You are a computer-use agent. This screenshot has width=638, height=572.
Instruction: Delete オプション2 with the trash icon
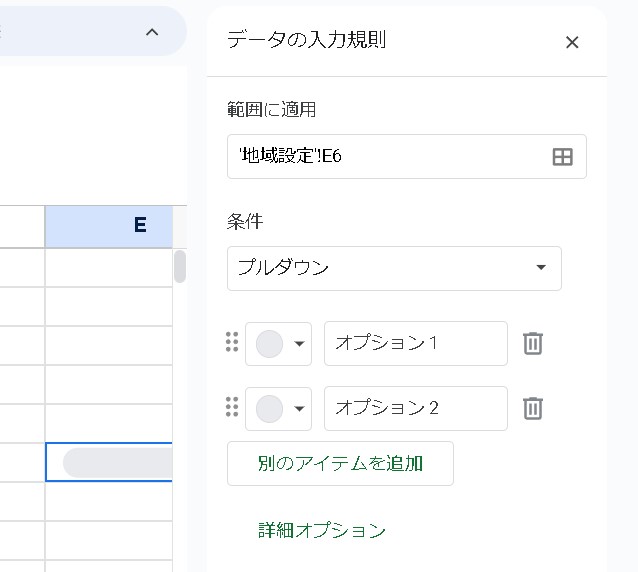(533, 409)
